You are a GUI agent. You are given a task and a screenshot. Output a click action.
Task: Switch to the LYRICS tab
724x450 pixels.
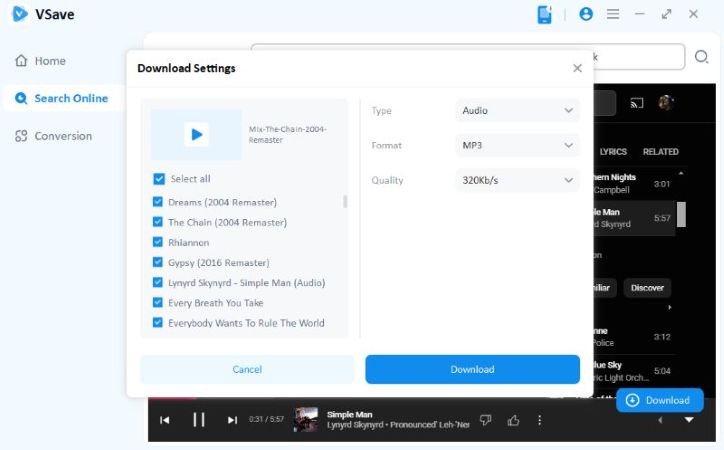613,152
